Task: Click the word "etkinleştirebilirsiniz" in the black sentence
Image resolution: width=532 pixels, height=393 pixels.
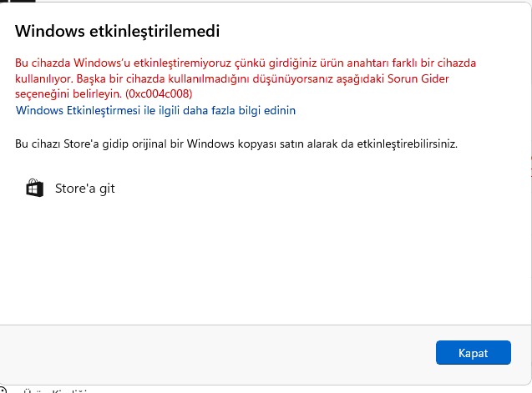Action: pos(408,144)
